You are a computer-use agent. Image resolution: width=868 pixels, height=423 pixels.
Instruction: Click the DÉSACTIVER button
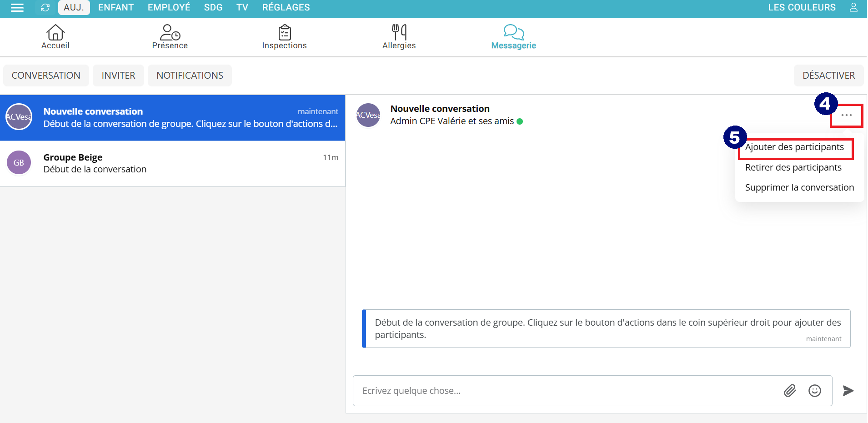(828, 76)
